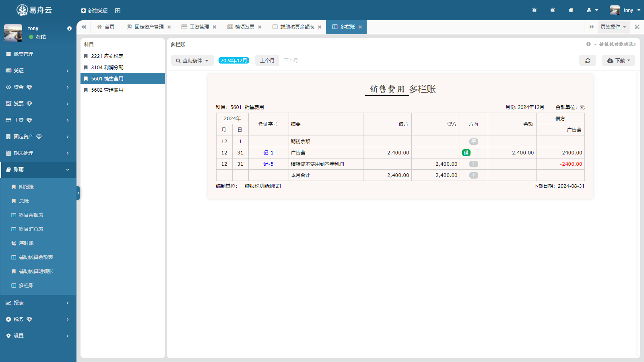This screenshot has width=644, height=362.
Task: Click the 易舟云 logo
Action: click(35, 10)
